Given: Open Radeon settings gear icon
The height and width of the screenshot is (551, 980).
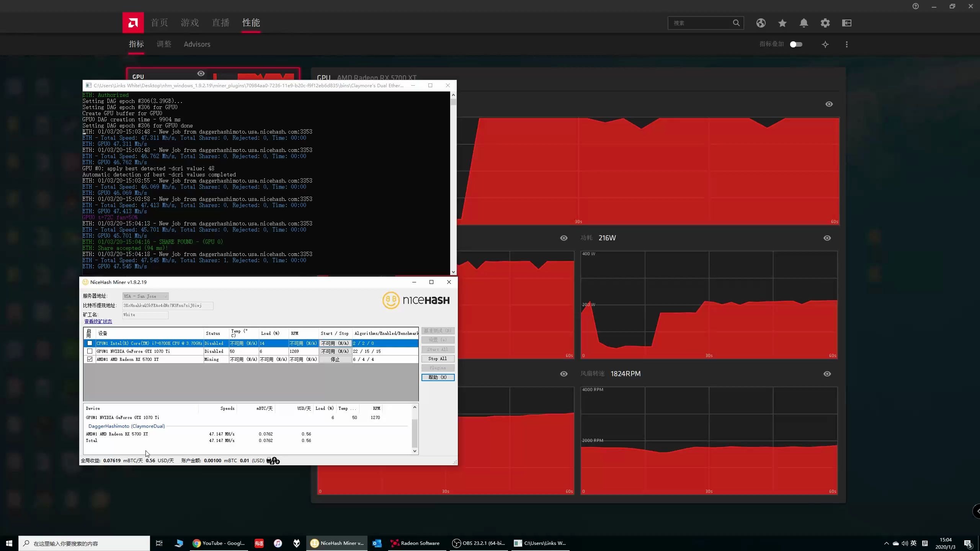Looking at the screenshot, I should pos(825,23).
